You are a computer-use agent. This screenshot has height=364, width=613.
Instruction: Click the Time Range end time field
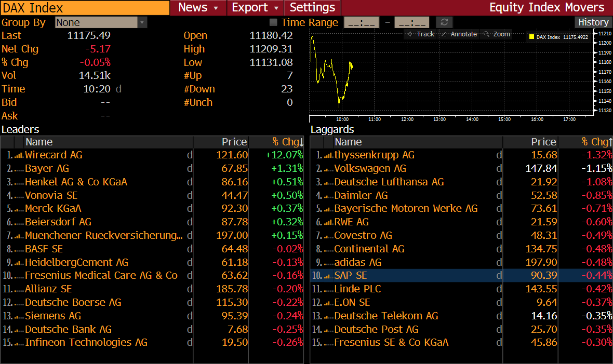click(x=411, y=22)
